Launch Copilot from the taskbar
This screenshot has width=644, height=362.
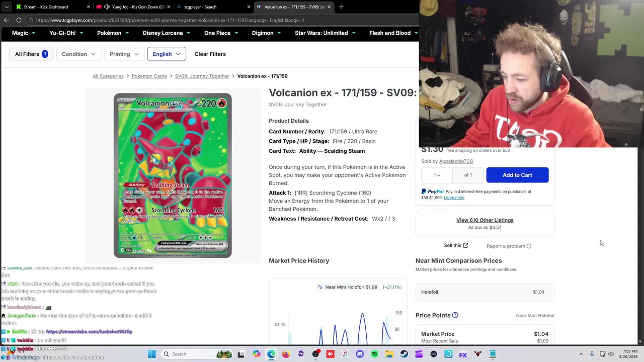(x=257, y=354)
